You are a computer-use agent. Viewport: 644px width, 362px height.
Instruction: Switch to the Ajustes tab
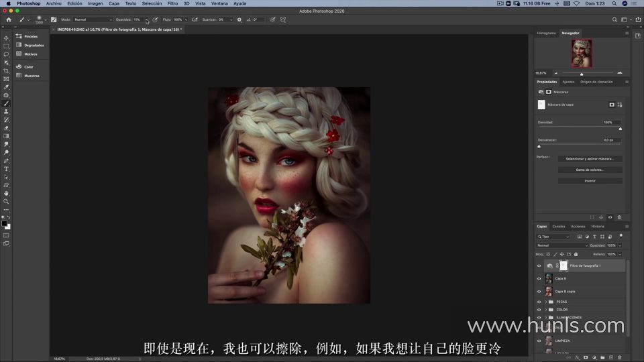tap(568, 82)
